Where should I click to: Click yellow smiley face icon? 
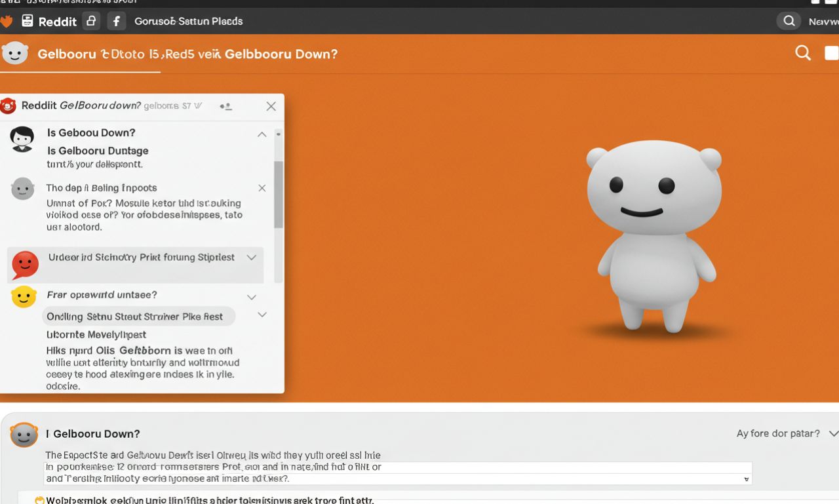(x=24, y=297)
